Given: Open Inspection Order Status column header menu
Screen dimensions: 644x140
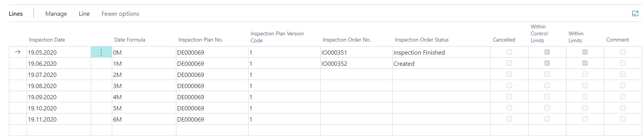Looking at the screenshot, I should (x=422, y=40).
